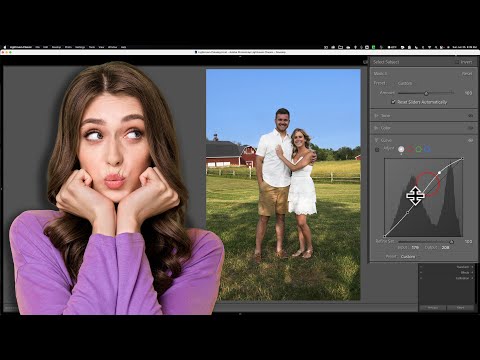
Task: Uncheck Reset Sliders Automatically
Action: click(393, 102)
